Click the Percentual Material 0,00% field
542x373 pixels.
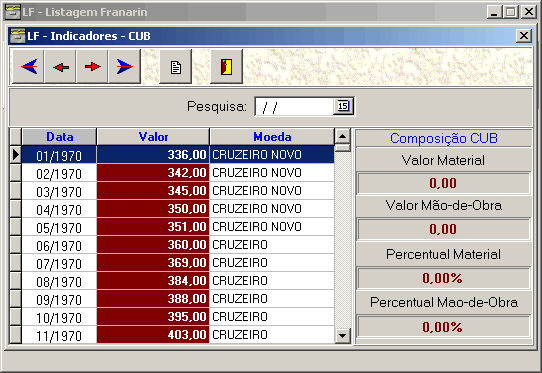pos(443,278)
